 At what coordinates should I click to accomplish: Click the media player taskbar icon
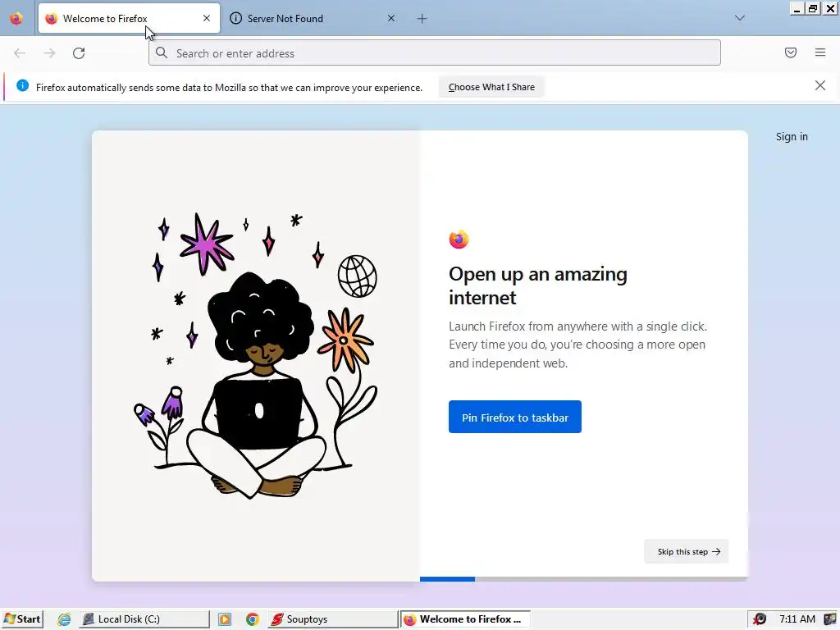[x=225, y=619]
